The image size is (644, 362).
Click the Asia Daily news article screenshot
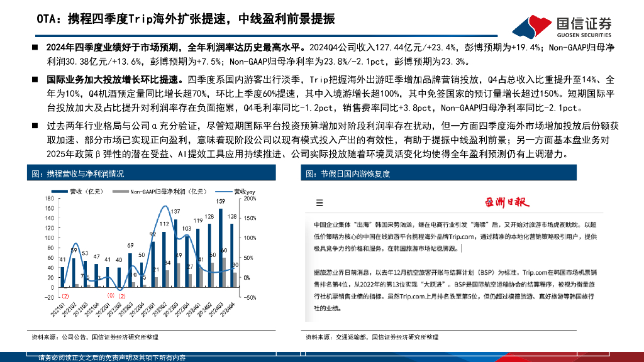pyautogui.click(x=454, y=256)
